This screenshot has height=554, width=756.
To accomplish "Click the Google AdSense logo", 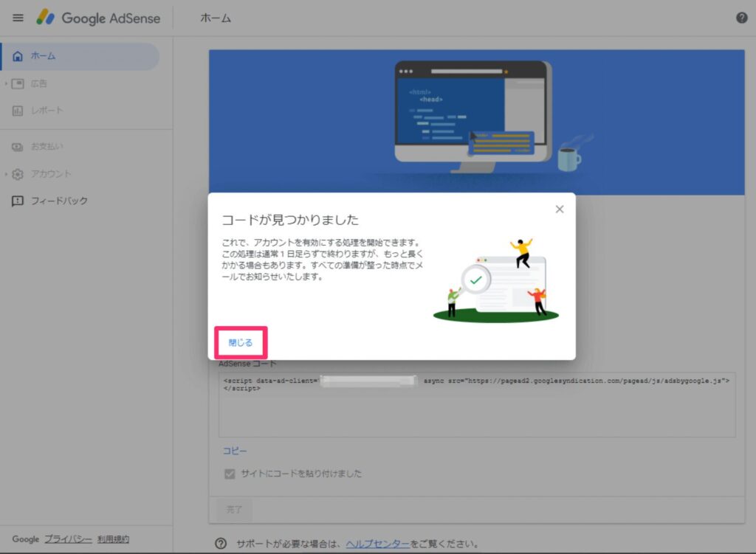I will click(x=99, y=18).
